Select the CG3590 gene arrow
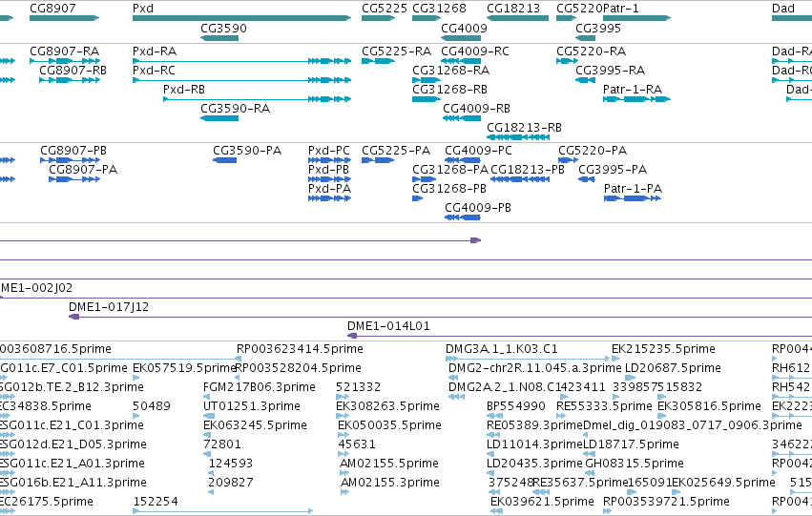 [219, 38]
